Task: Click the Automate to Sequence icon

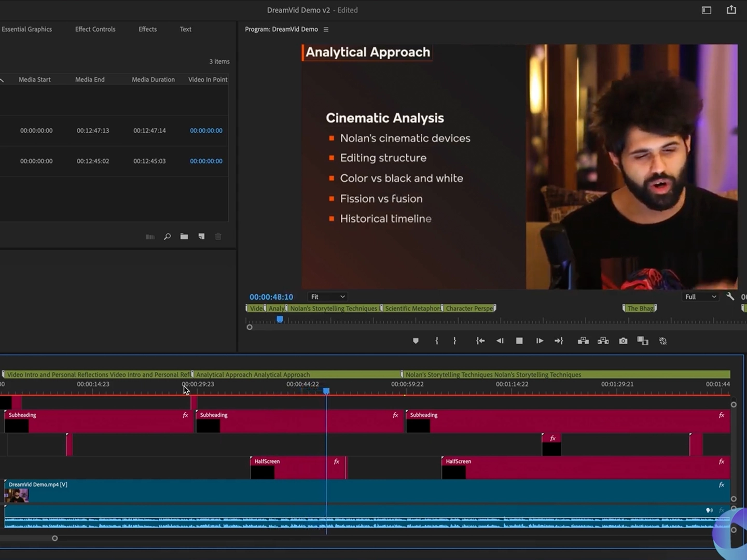Action: click(x=150, y=236)
